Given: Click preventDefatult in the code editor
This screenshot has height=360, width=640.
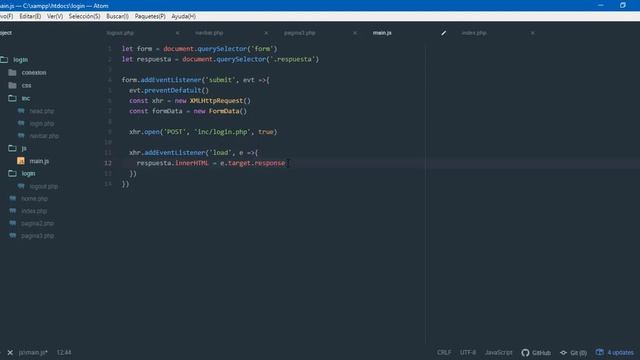Looking at the screenshot, I should coord(173,90).
